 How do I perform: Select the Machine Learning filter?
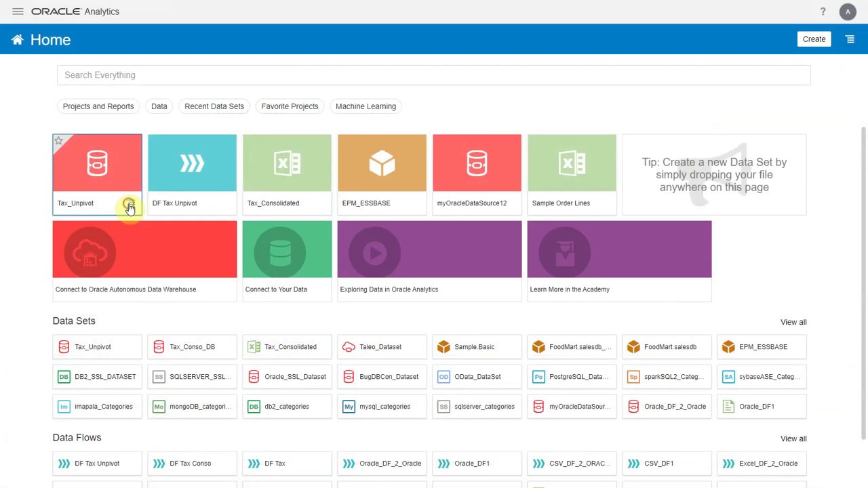(x=366, y=106)
